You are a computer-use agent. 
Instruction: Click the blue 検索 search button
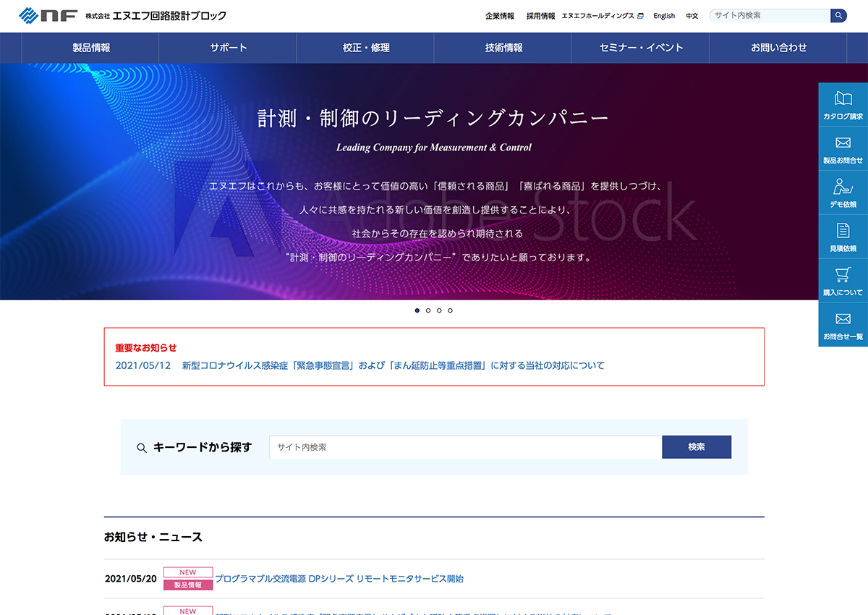click(x=696, y=447)
